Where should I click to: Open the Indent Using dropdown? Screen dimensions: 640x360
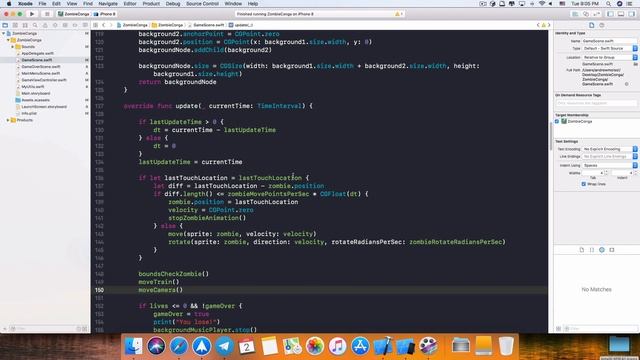tap(609, 166)
